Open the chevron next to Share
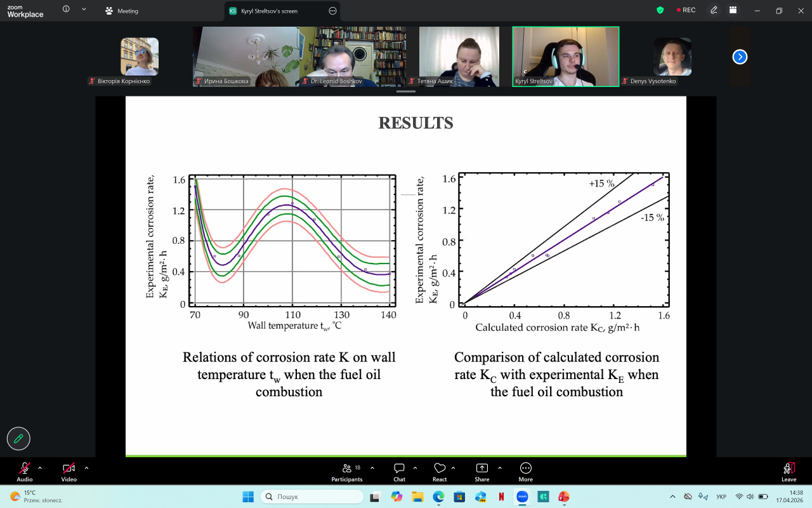Viewport: 812px width, 508px height. point(499,468)
